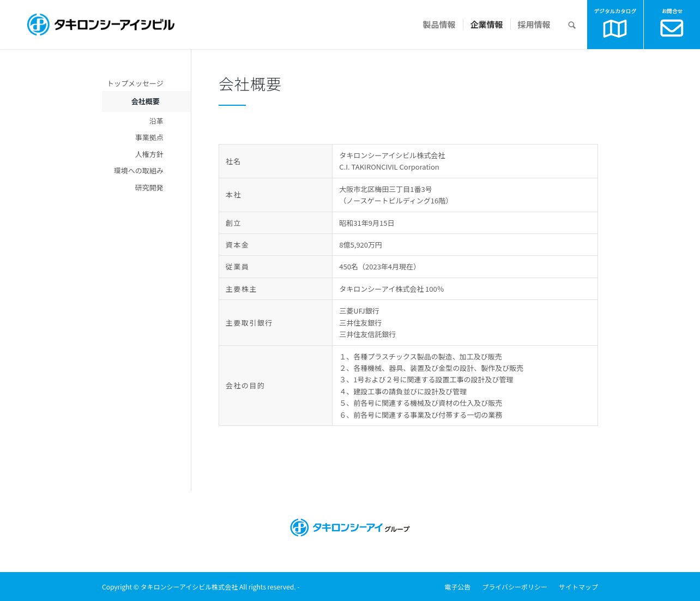Viewport: 700px width, 601px height.
Task: Click the 本社 table header cell
Action: coord(275,195)
